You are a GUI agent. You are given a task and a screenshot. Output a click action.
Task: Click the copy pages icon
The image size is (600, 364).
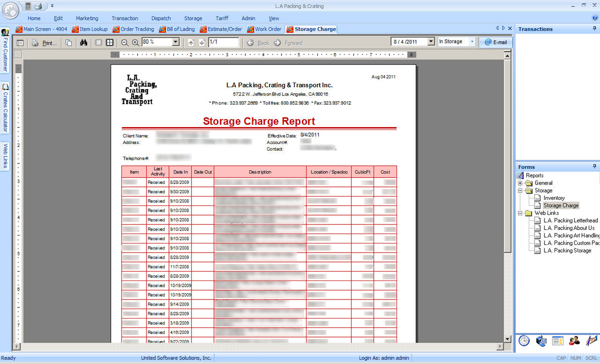[69, 42]
